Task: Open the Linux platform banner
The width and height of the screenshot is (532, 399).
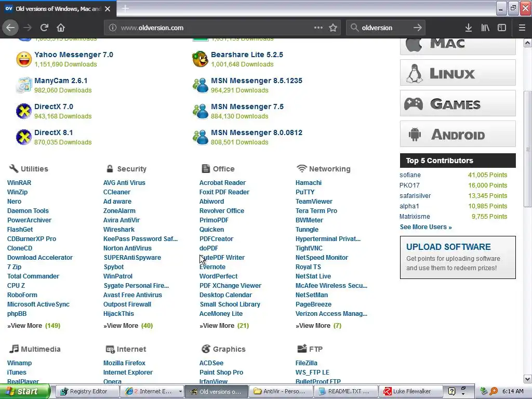Action: [x=458, y=73]
